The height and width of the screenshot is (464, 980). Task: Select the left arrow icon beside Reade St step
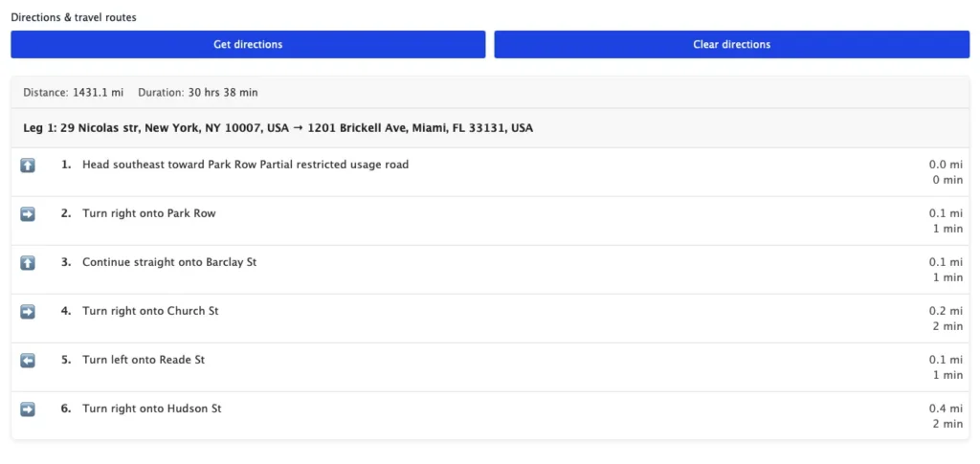pos(28,361)
